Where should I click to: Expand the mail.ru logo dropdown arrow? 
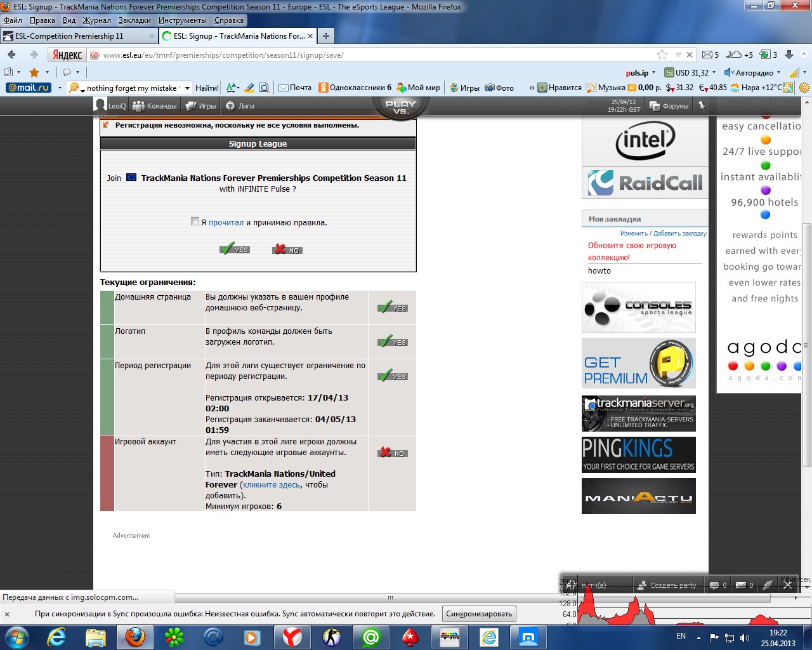60,88
